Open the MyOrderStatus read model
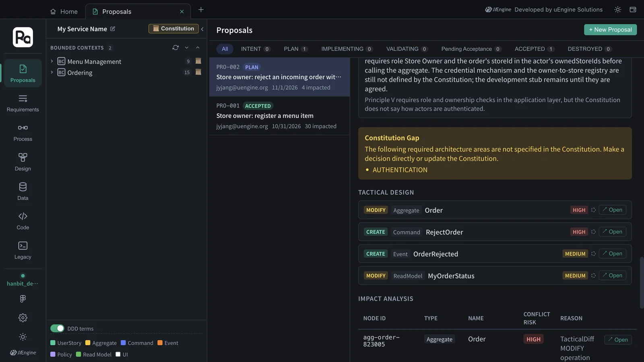 pos(612,276)
